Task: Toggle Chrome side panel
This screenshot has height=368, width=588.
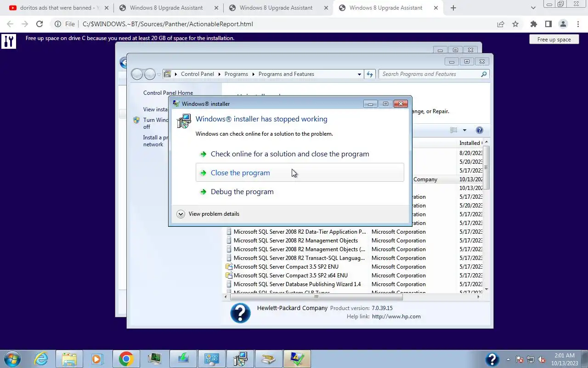Action: pos(548,24)
